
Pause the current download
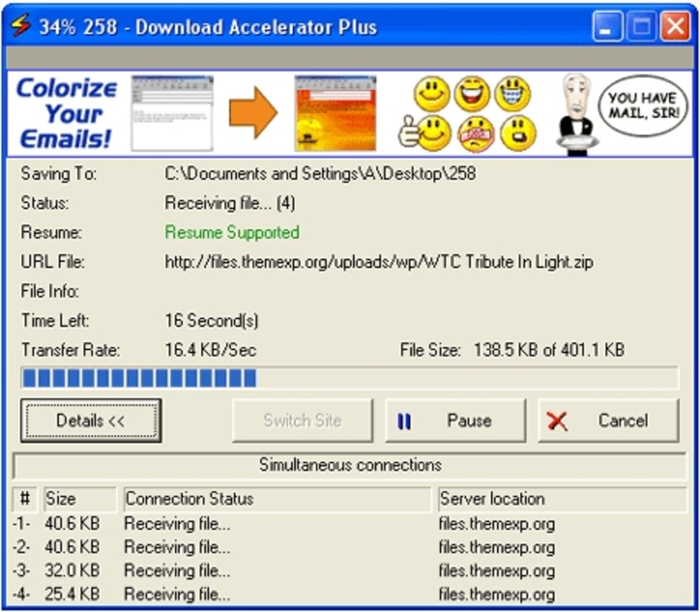pos(455,421)
